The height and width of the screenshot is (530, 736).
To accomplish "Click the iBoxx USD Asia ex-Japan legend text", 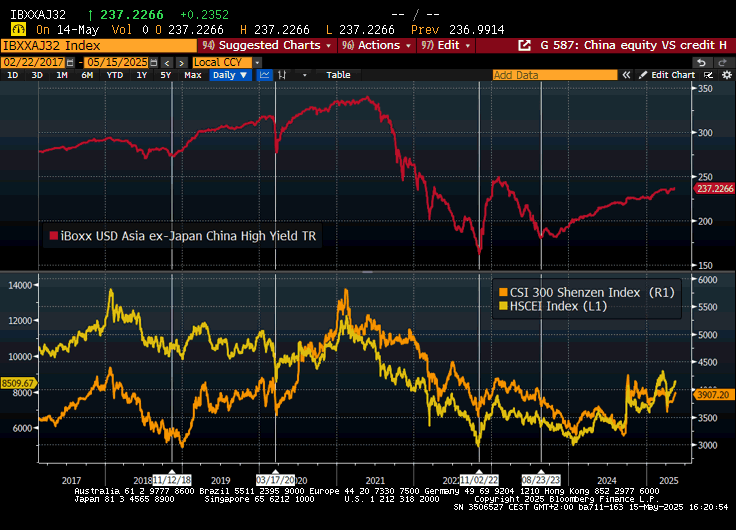I will pos(188,236).
